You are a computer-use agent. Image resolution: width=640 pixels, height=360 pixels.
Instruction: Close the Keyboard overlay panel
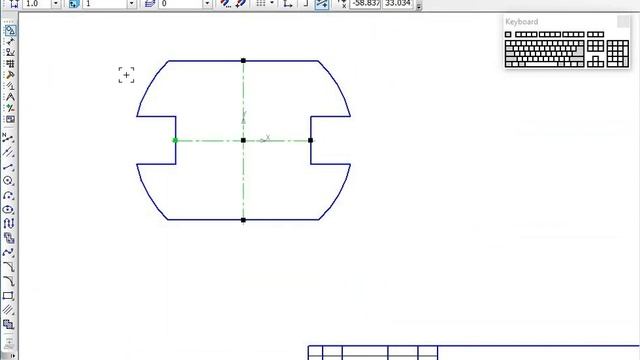[623, 22]
